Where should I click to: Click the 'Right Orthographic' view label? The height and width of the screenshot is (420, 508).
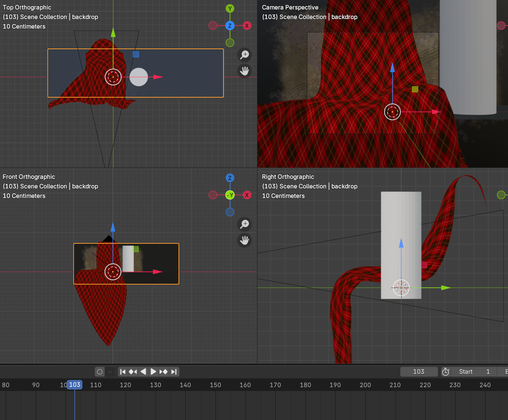[x=288, y=177]
